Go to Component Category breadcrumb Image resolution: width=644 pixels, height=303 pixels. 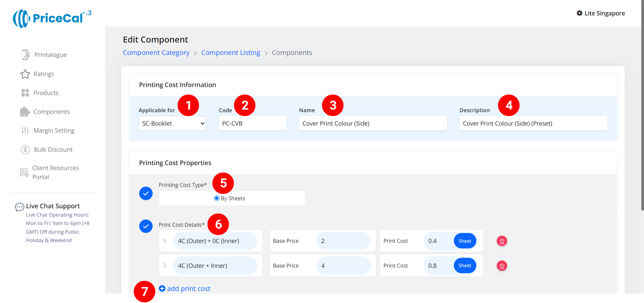pos(156,53)
